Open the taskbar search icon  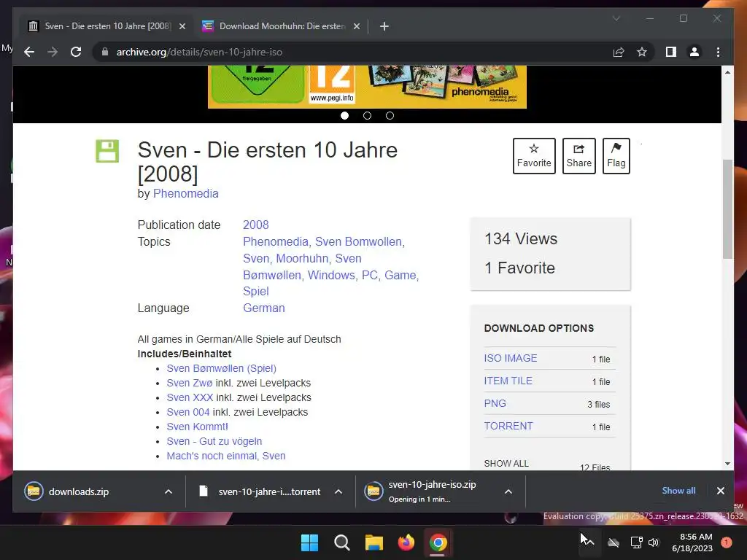click(x=341, y=542)
